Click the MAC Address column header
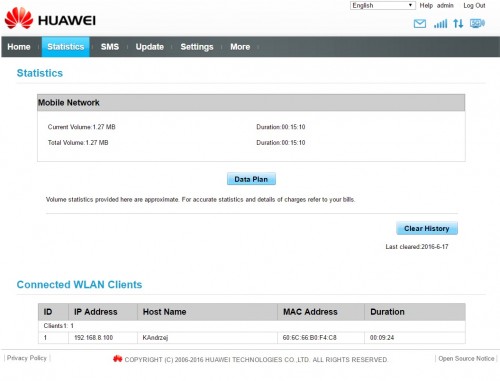 (321, 312)
